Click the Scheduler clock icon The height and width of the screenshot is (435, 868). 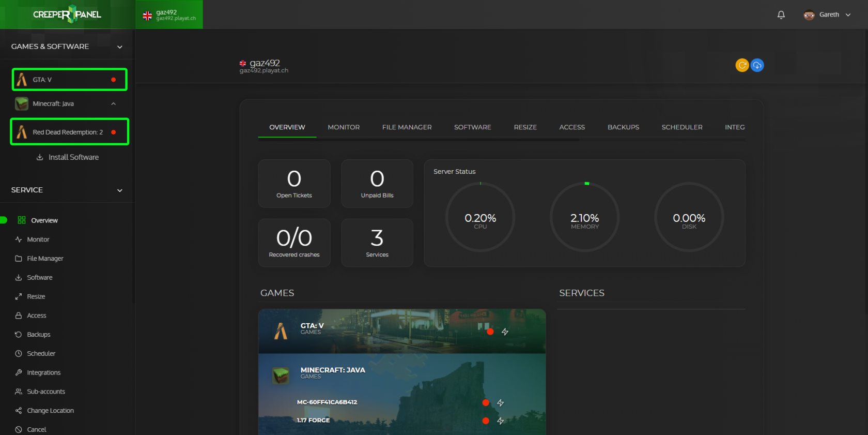coord(19,354)
